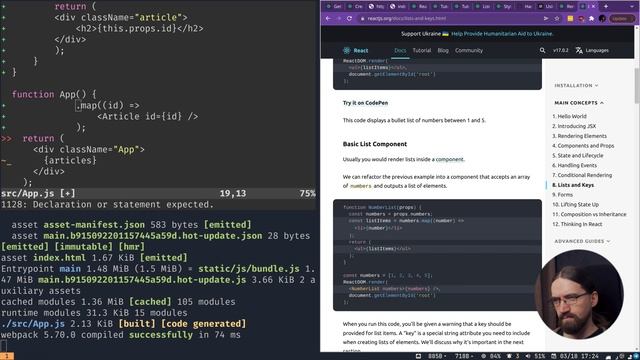Open the Blog nav item

[443, 51]
